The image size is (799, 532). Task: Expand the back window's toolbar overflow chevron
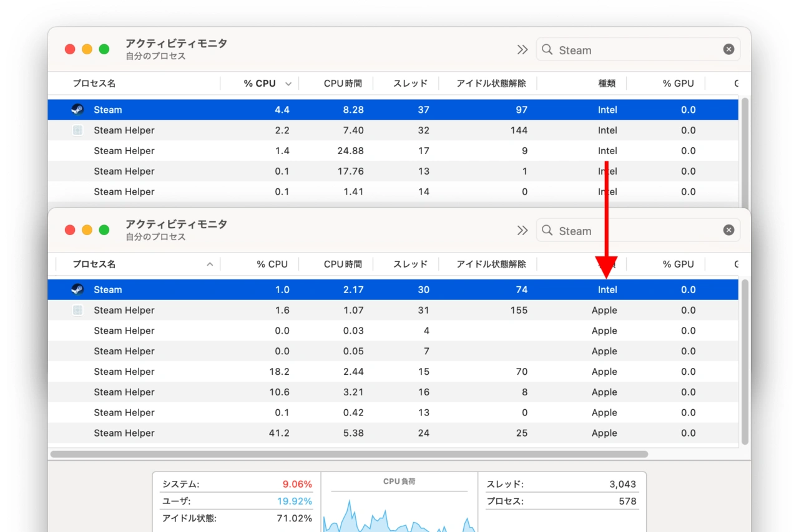pos(522,49)
